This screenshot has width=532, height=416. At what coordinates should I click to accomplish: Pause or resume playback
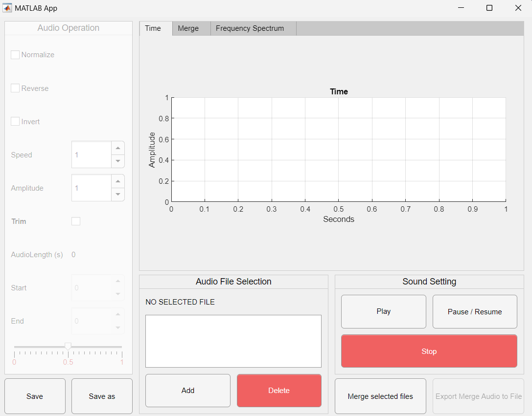pyautogui.click(x=474, y=311)
